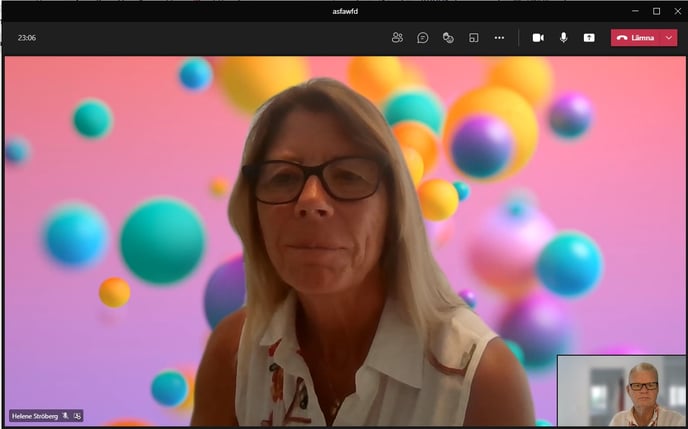Click the asfawfd window title
The image size is (688, 429).
click(x=345, y=11)
